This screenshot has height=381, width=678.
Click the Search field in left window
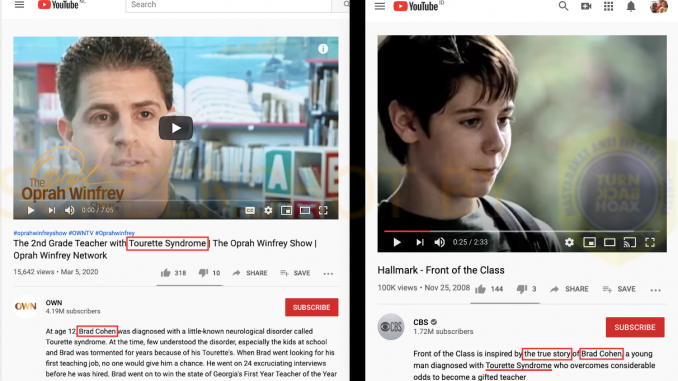(x=228, y=5)
